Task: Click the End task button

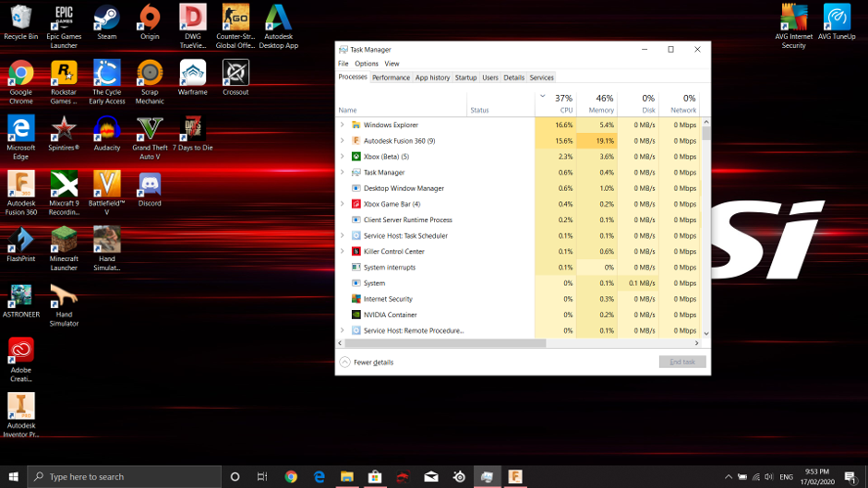Action: coord(682,362)
